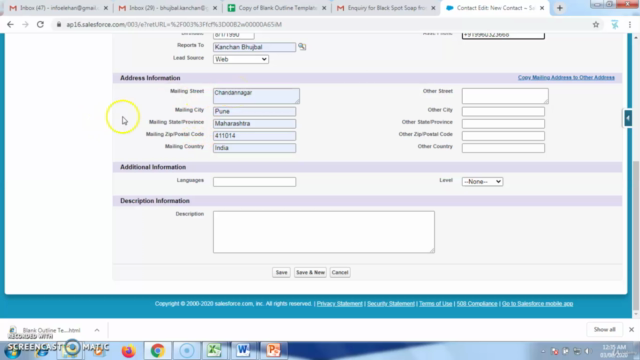Follow Go to Salesforce mobile app link
Image resolution: width=640 pixels, height=360 pixels.
(x=537, y=304)
